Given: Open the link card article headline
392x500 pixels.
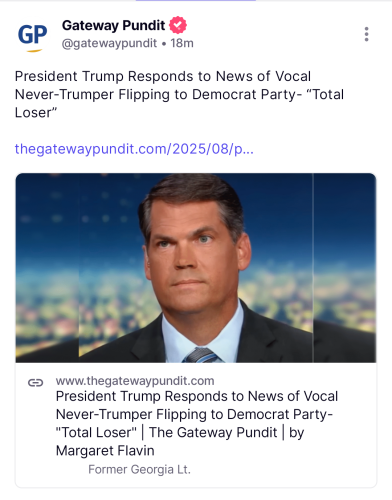Looking at the screenshot, I should (197, 423).
